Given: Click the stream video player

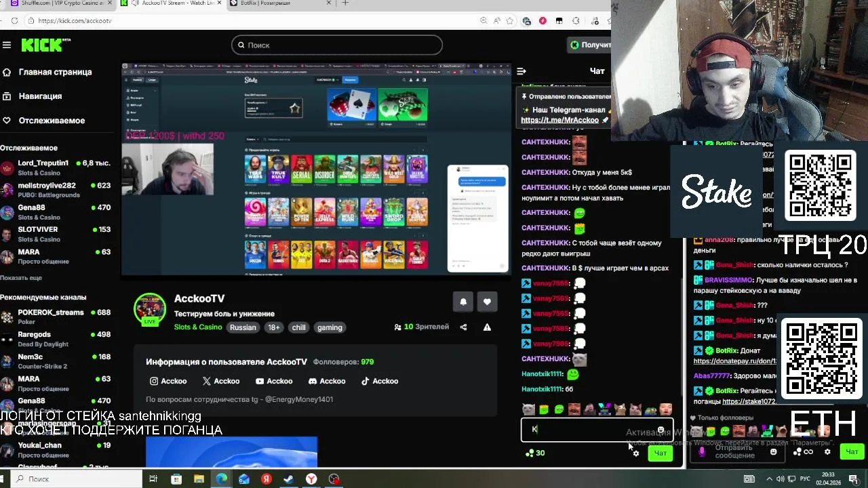Looking at the screenshot, I should pyautogui.click(x=316, y=169).
